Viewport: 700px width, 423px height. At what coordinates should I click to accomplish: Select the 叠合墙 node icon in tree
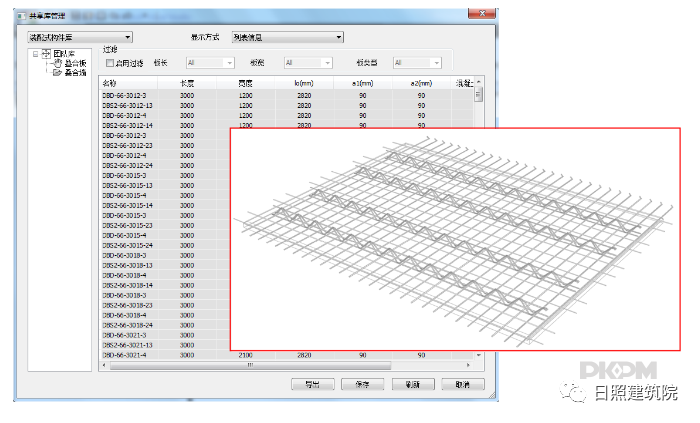[x=57, y=71]
